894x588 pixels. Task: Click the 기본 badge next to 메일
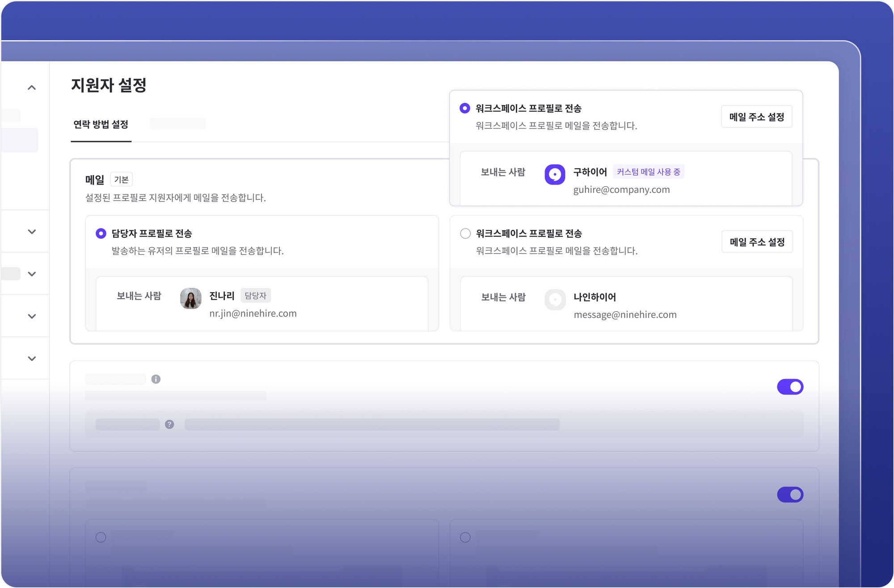click(121, 179)
